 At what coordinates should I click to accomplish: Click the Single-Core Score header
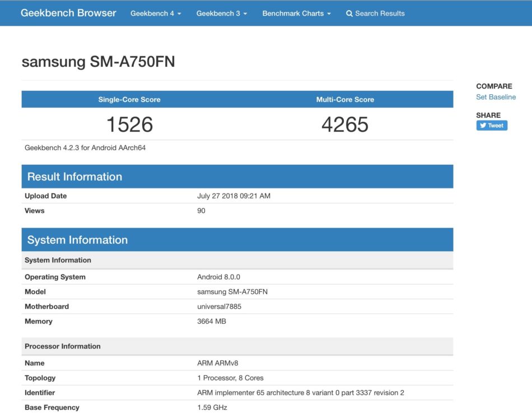pos(129,100)
